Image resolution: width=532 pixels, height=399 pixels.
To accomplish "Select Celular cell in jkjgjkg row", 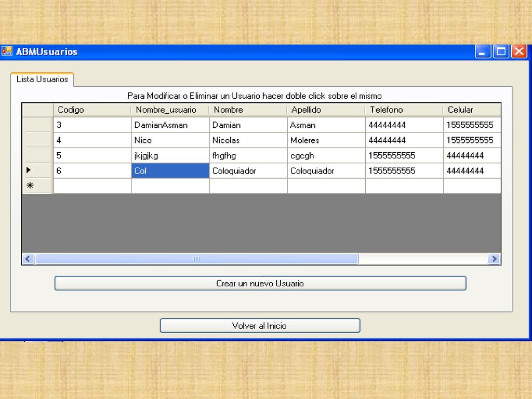I will pos(472,155).
